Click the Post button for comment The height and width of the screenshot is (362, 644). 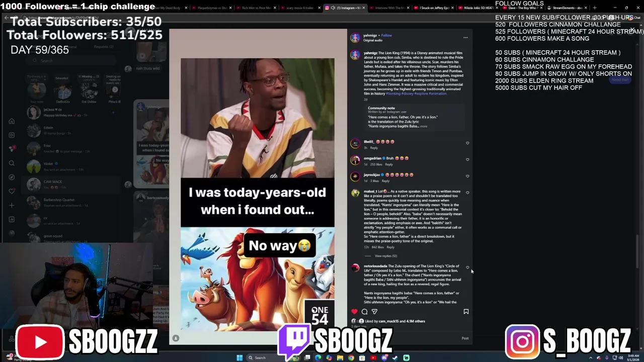[465, 338]
